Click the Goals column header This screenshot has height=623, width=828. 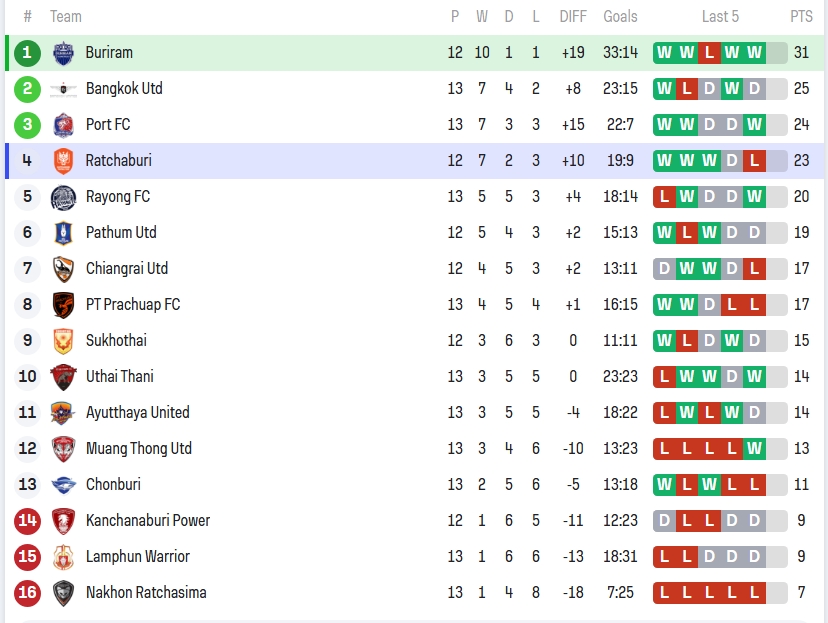[620, 16]
